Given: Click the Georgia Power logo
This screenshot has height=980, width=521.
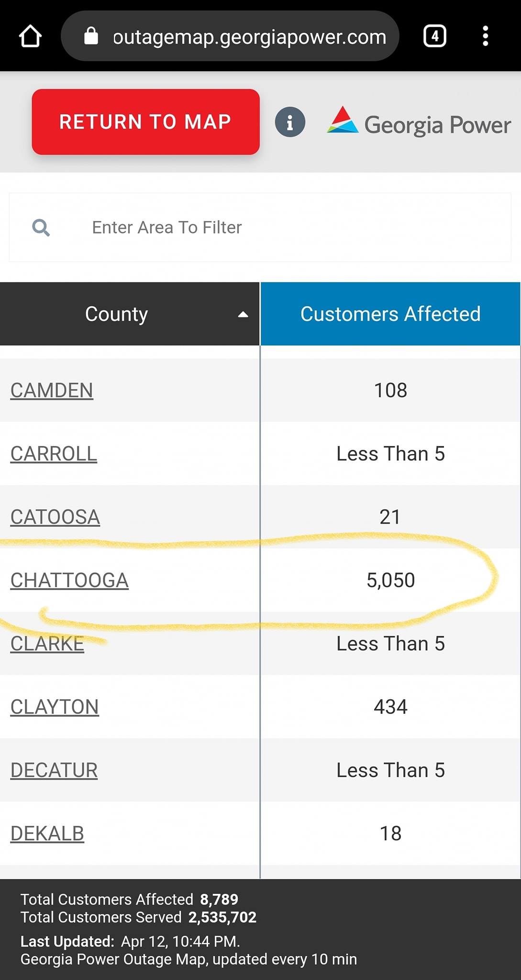Looking at the screenshot, I should pyautogui.click(x=419, y=122).
